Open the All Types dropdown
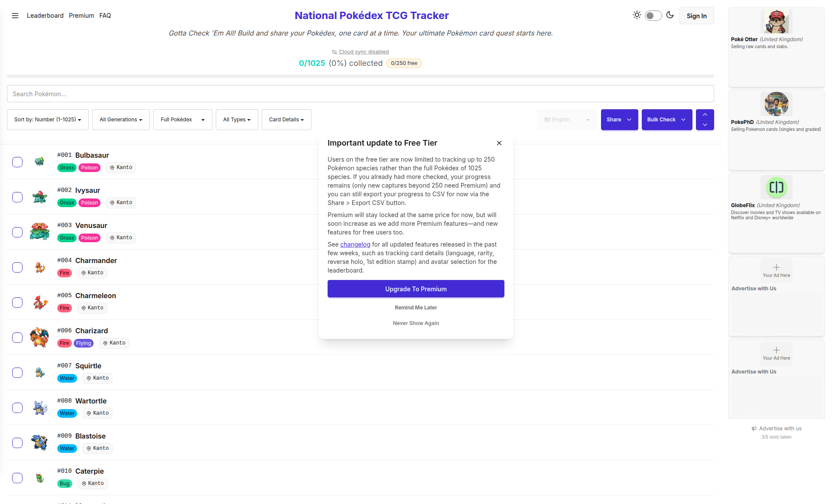832x504 pixels. pos(237,120)
